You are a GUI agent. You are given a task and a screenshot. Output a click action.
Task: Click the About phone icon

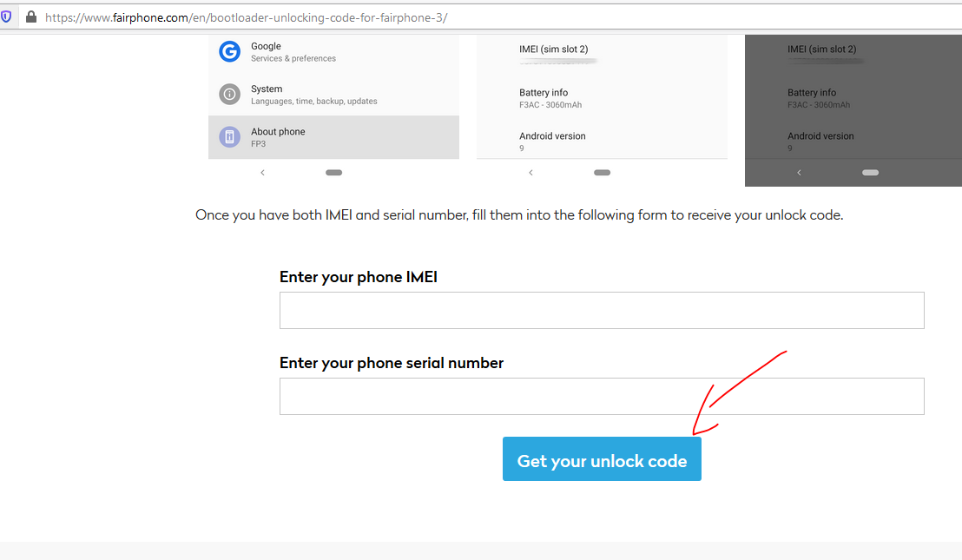click(x=229, y=137)
